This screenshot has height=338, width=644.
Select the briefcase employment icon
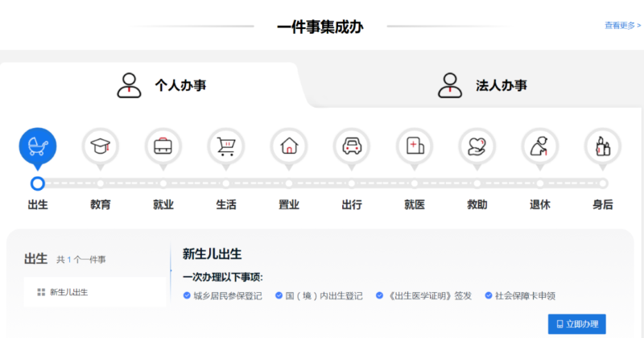(x=163, y=146)
